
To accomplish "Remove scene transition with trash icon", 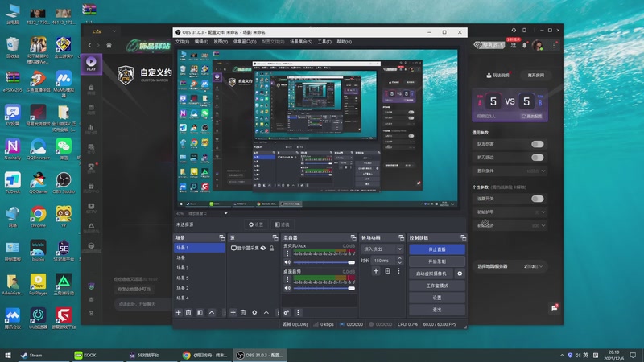I will pyautogui.click(x=387, y=271).
